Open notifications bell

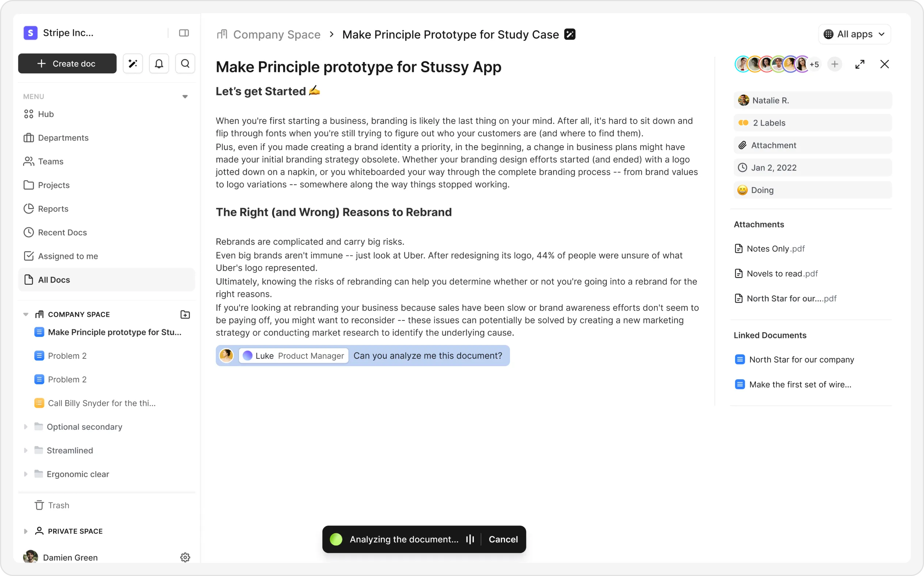click(159, 64)
